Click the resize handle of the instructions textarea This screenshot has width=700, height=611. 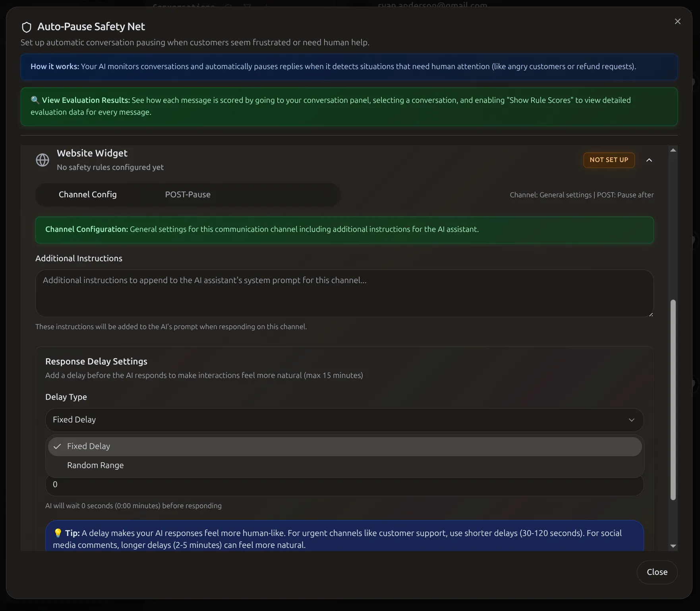pos(650,314)
